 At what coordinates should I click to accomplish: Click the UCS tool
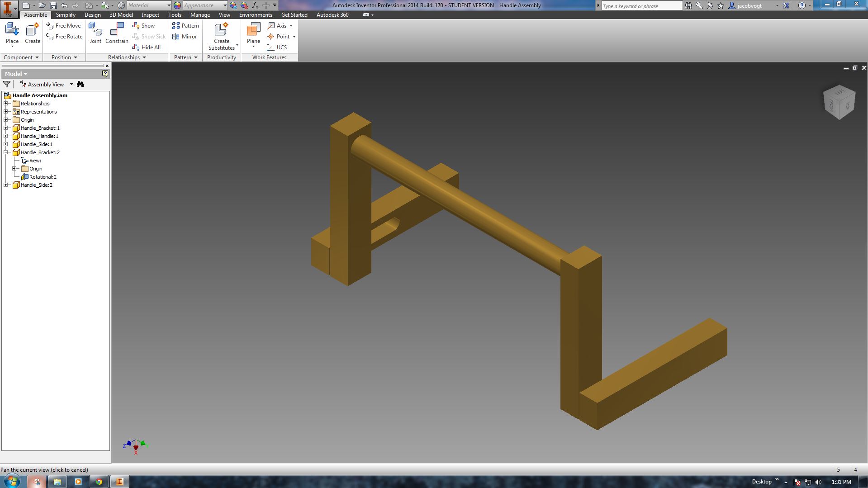(x=277, y=47)
